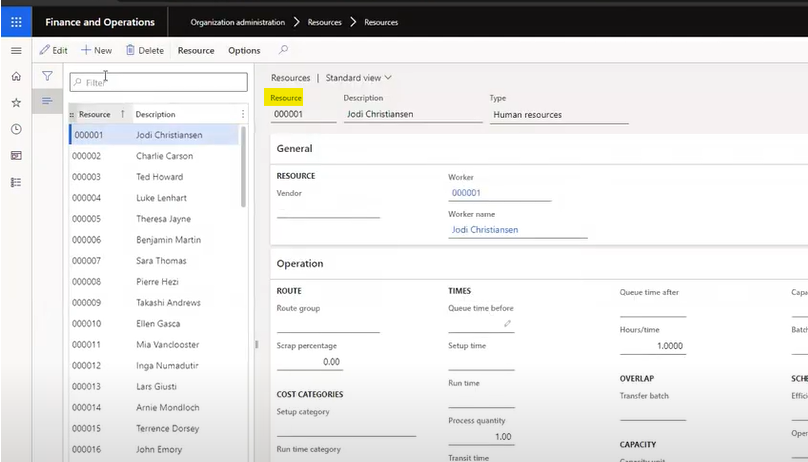Select row 000014 Arnie Mondloch
The height and width of the screenshot is (462, 808).
tap(154, 407)
